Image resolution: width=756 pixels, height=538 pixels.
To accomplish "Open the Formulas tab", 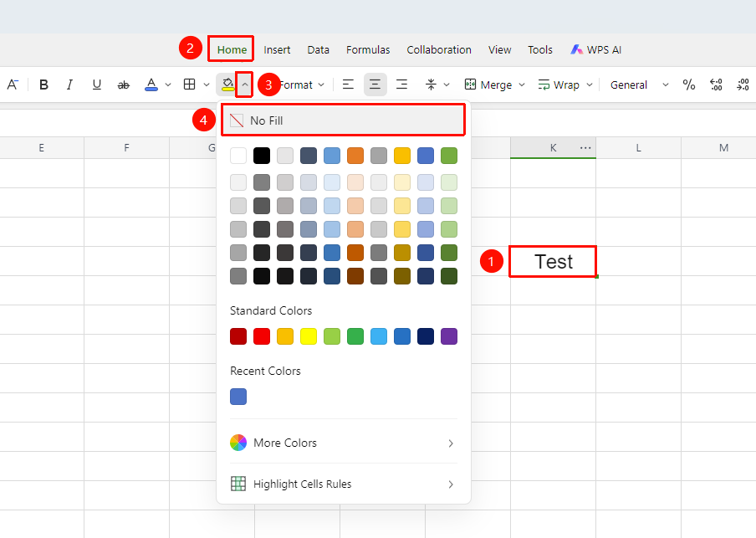I will 368,49.
